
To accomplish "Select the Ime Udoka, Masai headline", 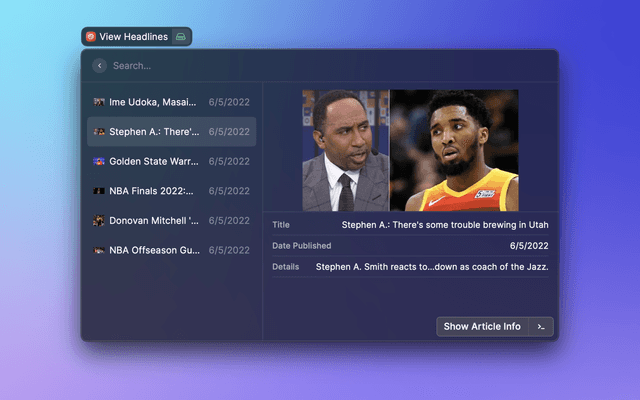I will [x=153, y=102].
